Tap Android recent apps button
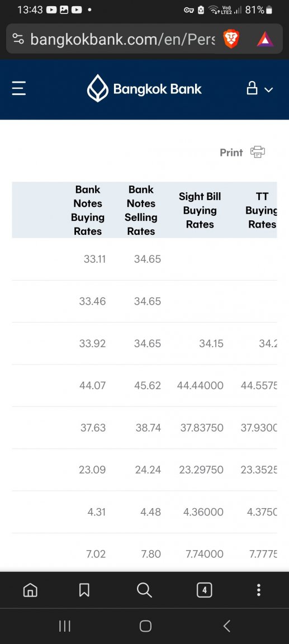This screenshot has height=644, width=289. [64, 626]
